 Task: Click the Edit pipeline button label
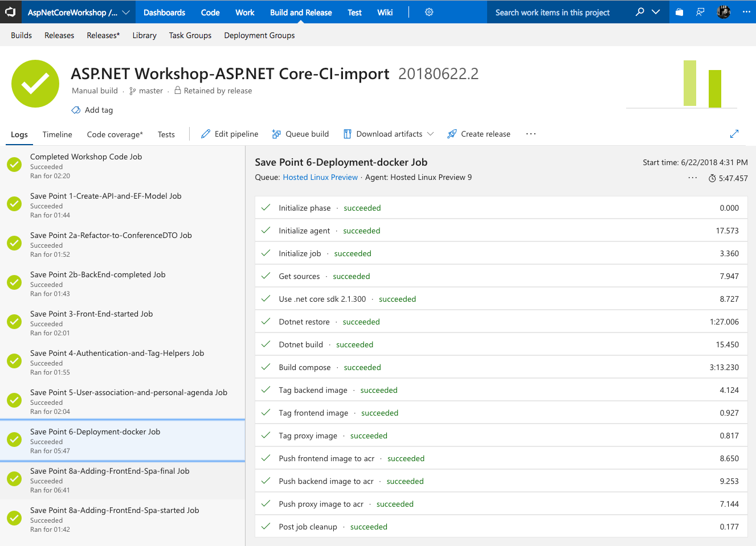pyautogui.click(x=236, y=134)
